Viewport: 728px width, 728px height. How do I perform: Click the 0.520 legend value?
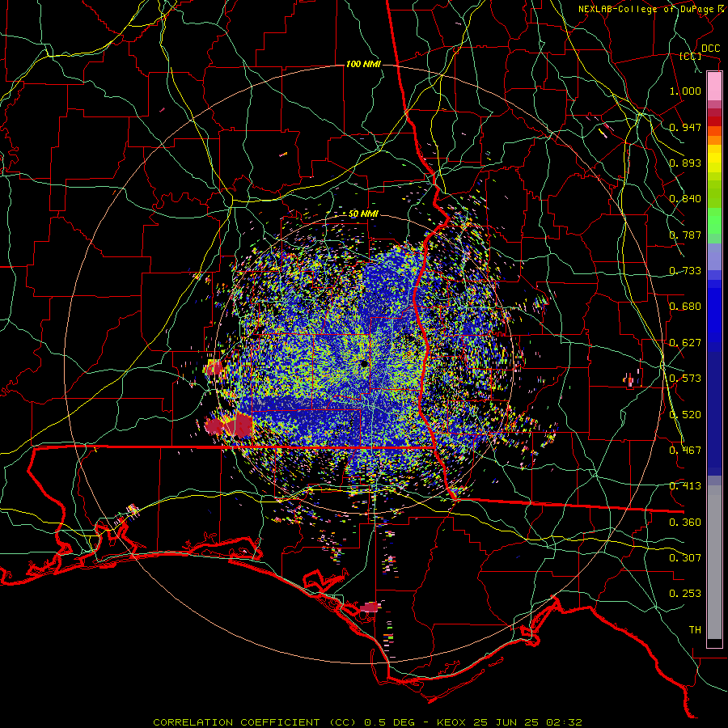coord(685,415)
